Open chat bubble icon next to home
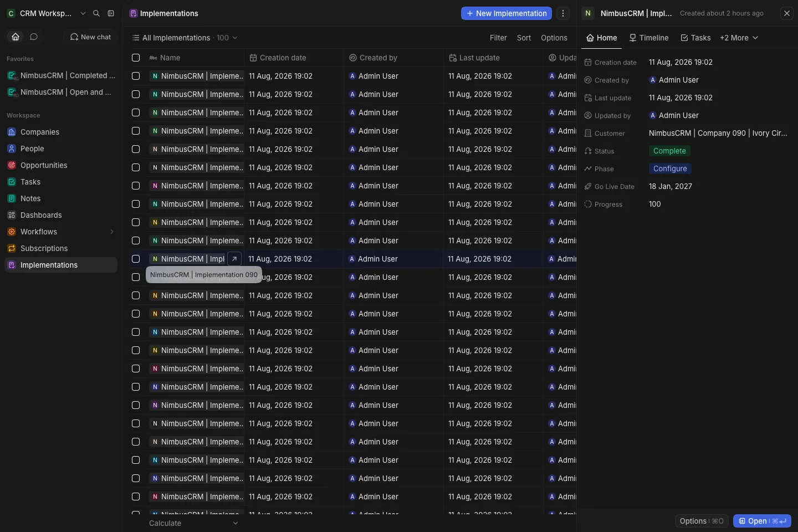Viewport: 798px width, 532px height. (x=34, y=37)
